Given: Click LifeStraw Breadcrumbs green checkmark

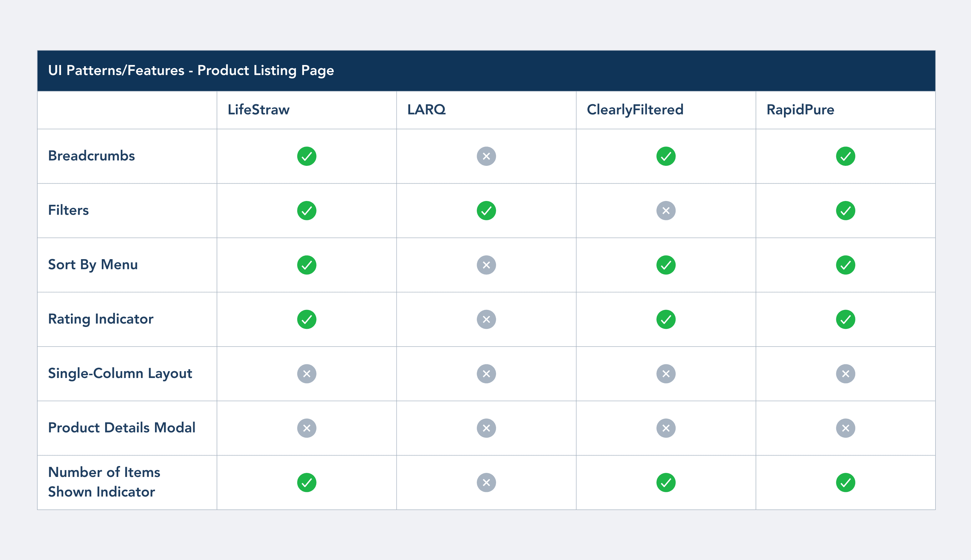Looking at the screenshot, I should tap(307, 156).
